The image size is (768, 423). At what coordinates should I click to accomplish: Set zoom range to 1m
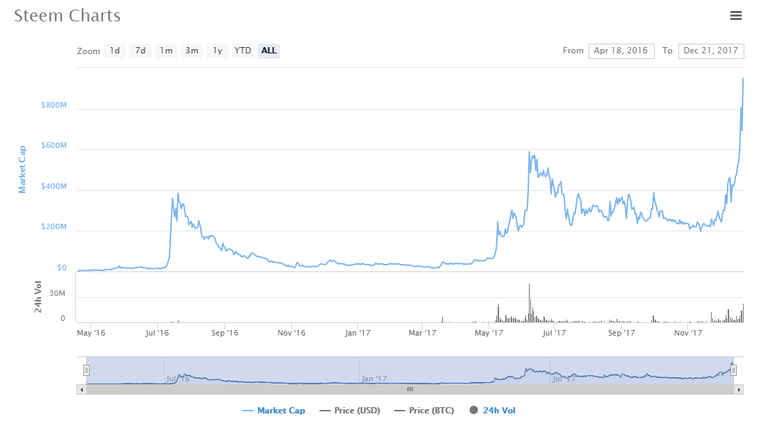(166, 51)
